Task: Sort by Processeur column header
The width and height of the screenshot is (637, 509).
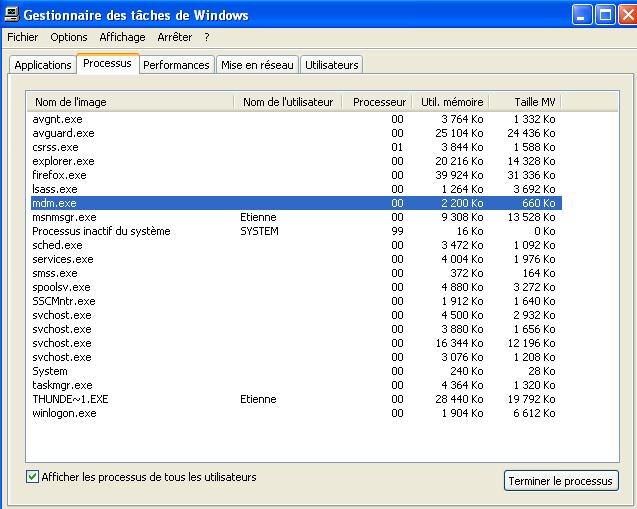Action: (379, 102)
